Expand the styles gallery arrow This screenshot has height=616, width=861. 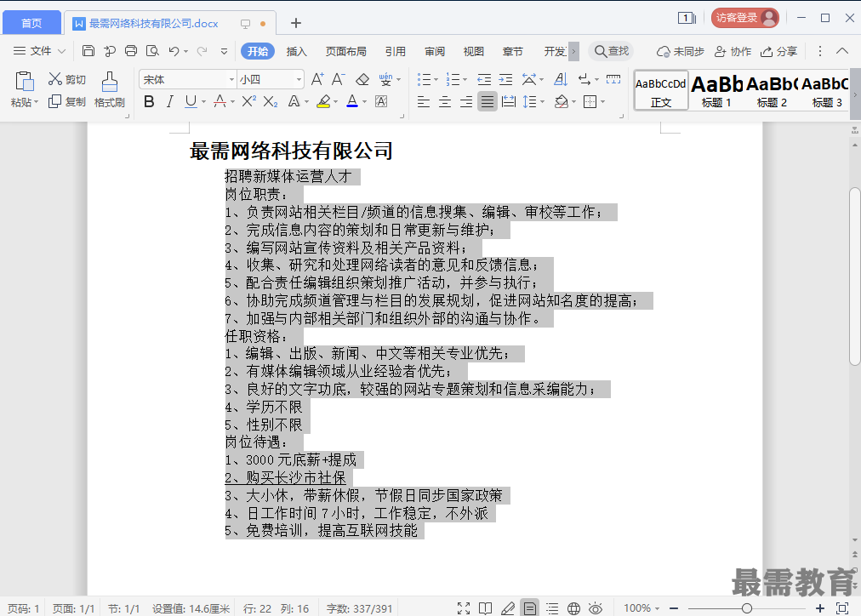(x=855, y=94)
